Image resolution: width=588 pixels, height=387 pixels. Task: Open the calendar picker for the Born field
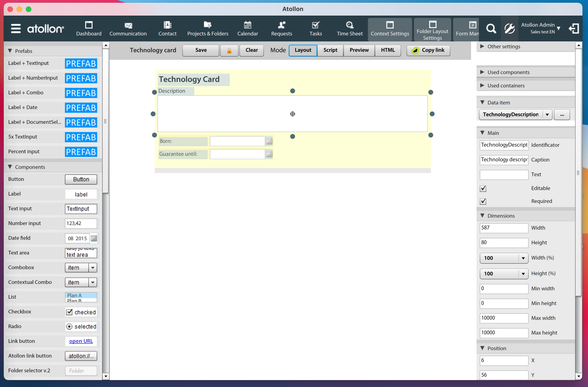pyautogui.click(x=269, y=141)
